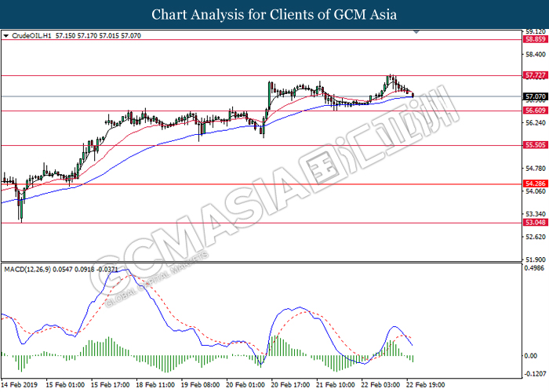The width and height of the screenshot is (549, 392).
Task: Click the 56.240 price axis value
Action: coord(536,122)
